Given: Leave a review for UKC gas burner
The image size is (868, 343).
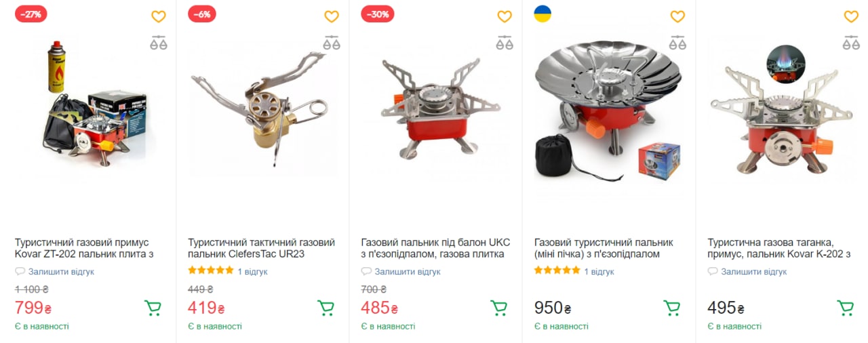Looking at the screenshot, I should click(x=407, y=272).
